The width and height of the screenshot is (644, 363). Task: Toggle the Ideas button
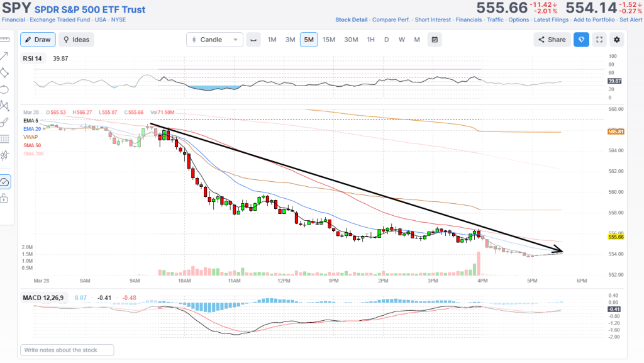76,40
